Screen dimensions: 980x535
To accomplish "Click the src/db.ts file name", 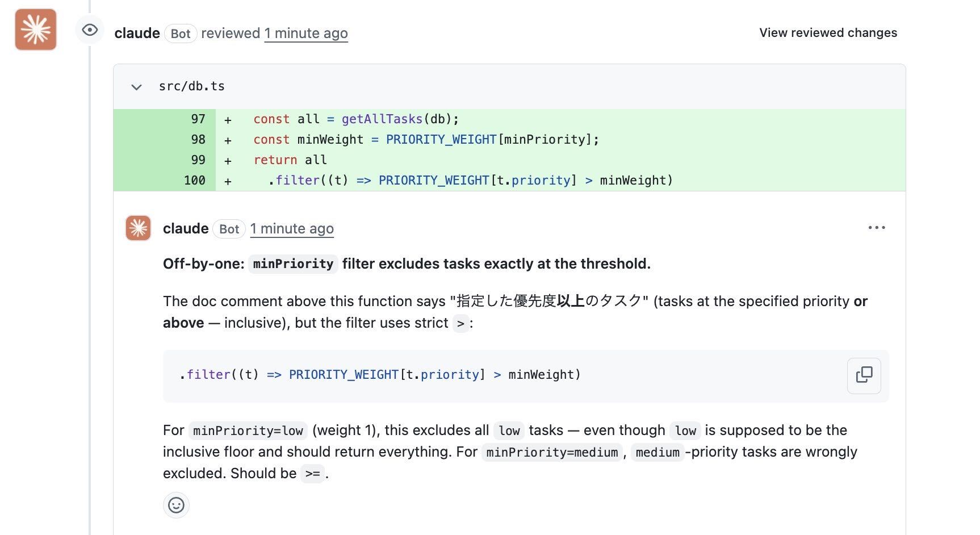I will 192,86.
